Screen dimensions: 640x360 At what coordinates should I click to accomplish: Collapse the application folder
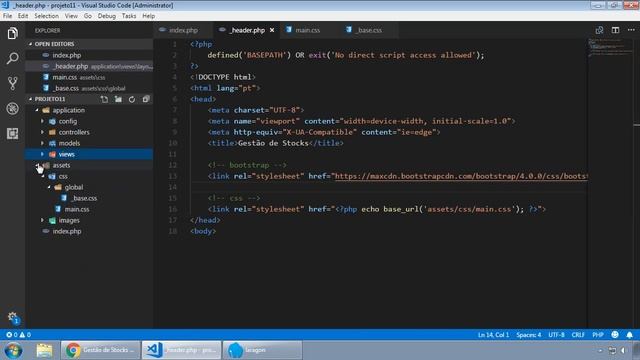coord(37,110)
